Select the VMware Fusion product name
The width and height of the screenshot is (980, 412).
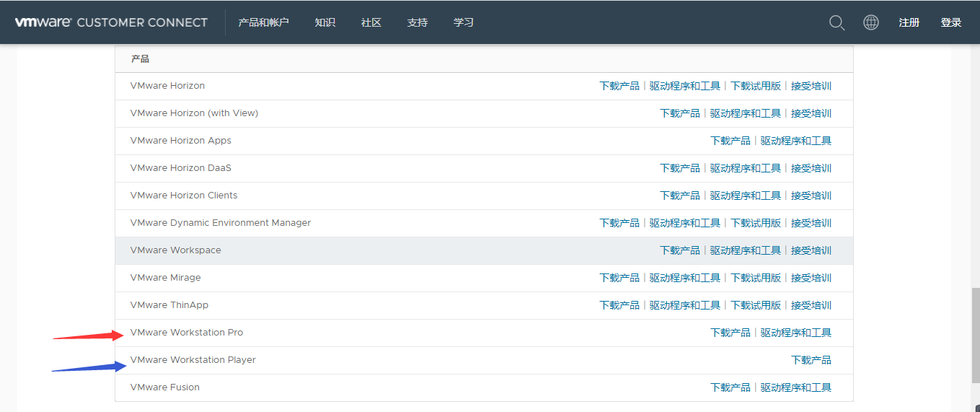point(165,387)
